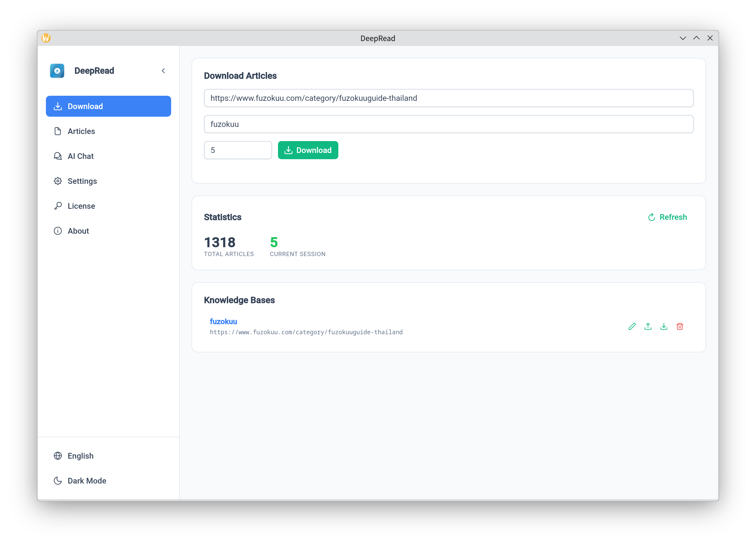
Task: Maximize window using title bar up chevron
Action: (x=696, y=38)
